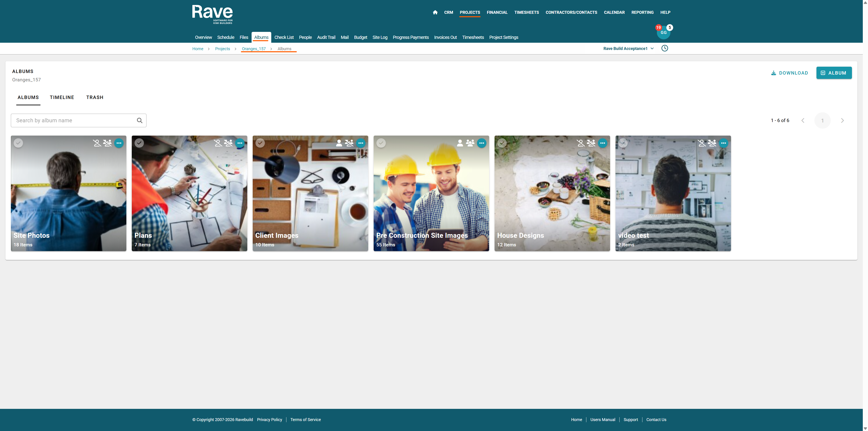Tick the Plans album selection circle
Viewport: 868px width, 431px height.
139,143
